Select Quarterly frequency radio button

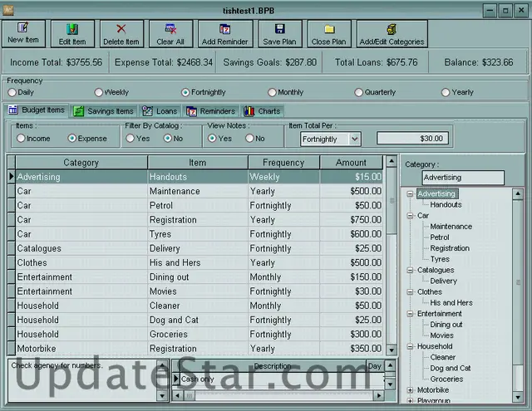[358, 92]
